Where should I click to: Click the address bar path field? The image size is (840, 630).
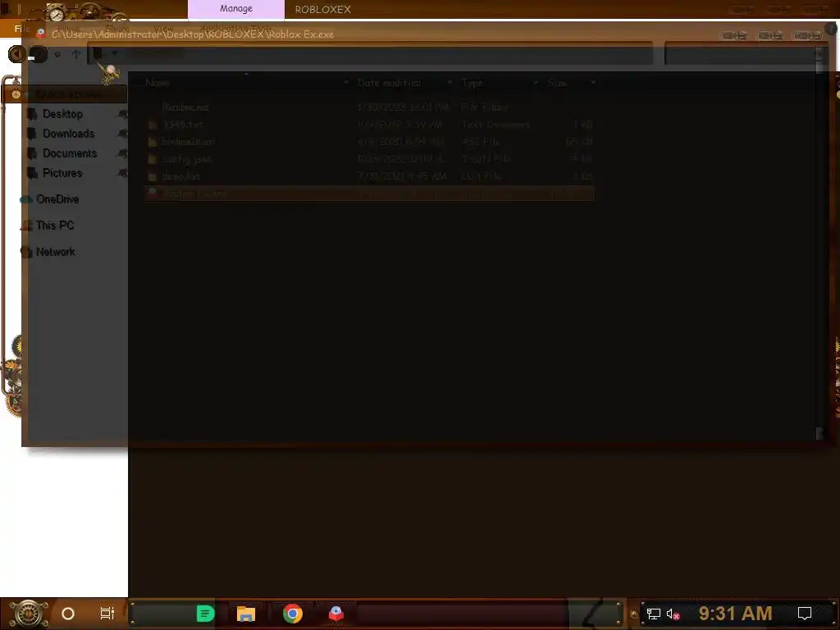pyautogui.click(x=370, y=53)
